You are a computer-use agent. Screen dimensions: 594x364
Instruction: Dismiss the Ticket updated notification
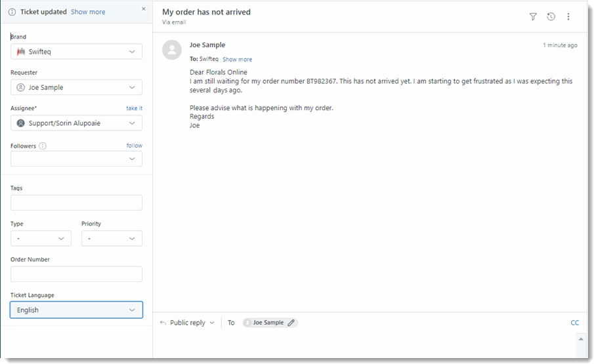pos(144,9)
